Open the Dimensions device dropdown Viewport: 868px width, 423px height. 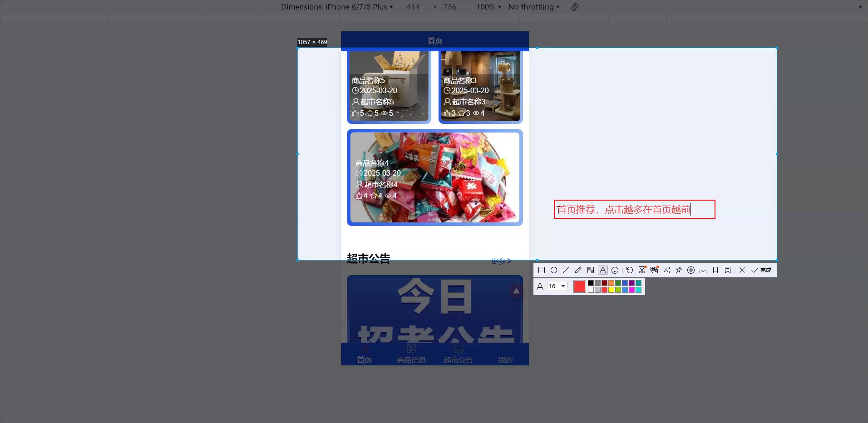pyautogui.click(x=337, y=7)
